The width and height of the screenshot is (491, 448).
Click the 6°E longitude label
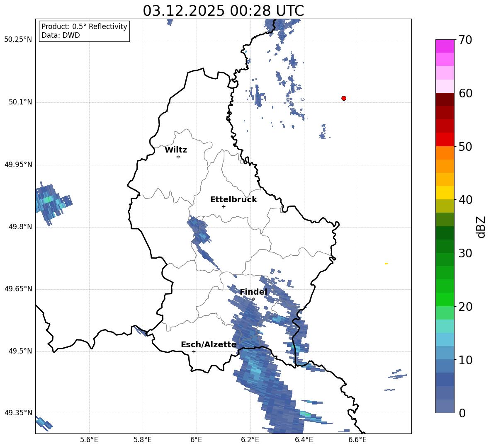[x=196, y=440]
